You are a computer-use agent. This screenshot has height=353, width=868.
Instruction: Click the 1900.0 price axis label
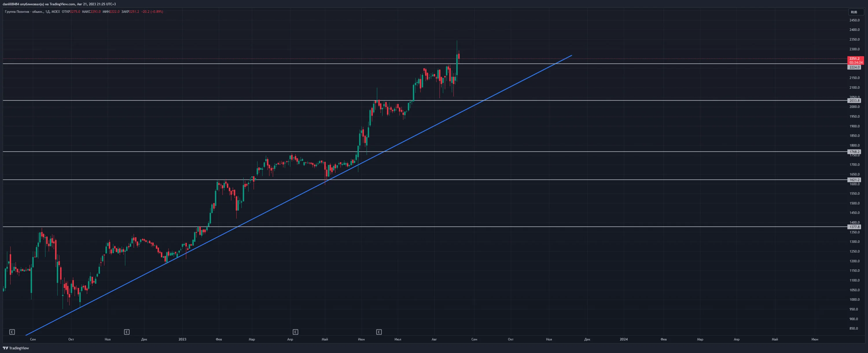(x=854, y=126)
